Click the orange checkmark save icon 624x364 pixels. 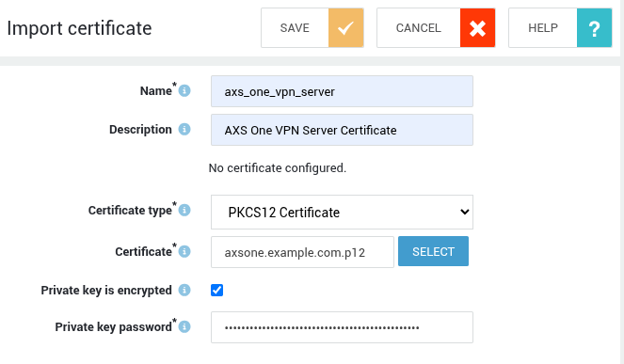point(345,28)
